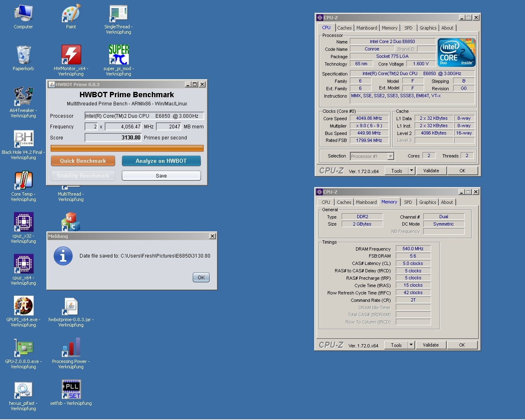Click FSB:DRAM ratio value 5:6

coord(413,256)
